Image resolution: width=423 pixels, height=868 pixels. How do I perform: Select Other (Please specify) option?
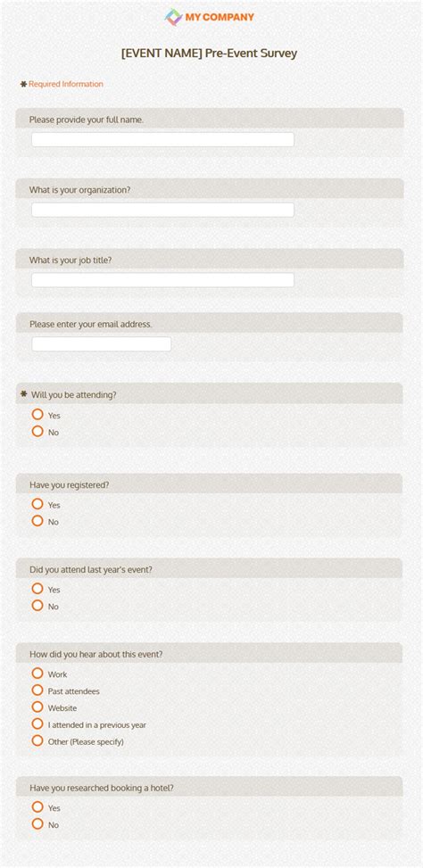(x=37, y=740)
